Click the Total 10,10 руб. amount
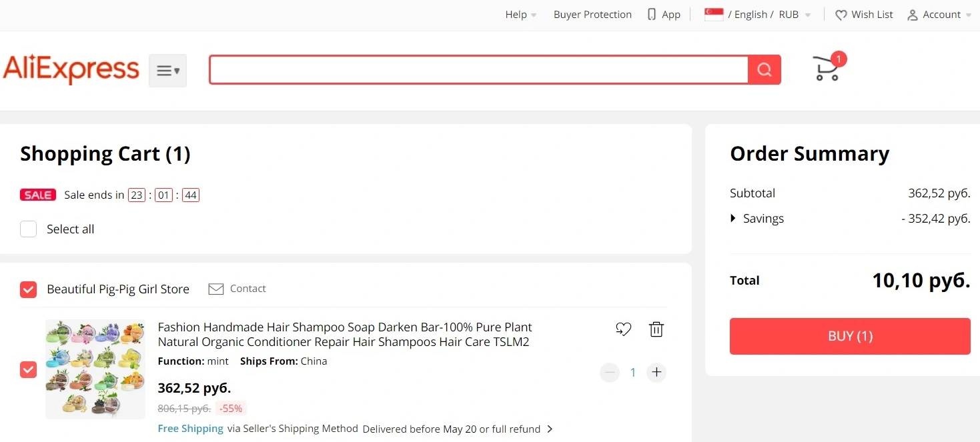 pos(921,281)
